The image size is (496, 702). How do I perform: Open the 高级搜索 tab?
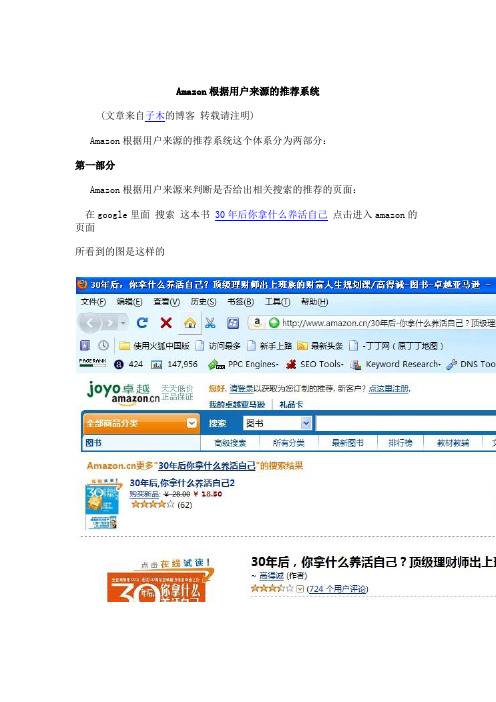click(x=230, y=443)
